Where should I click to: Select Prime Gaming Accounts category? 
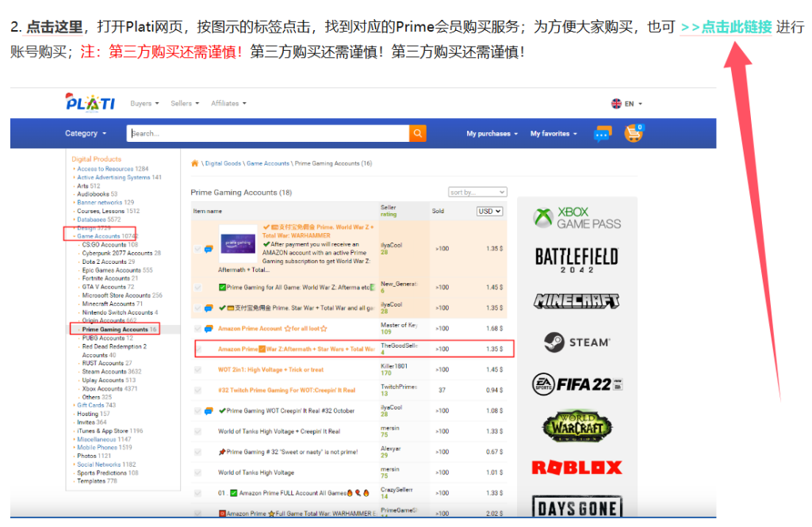click(115, 329)
